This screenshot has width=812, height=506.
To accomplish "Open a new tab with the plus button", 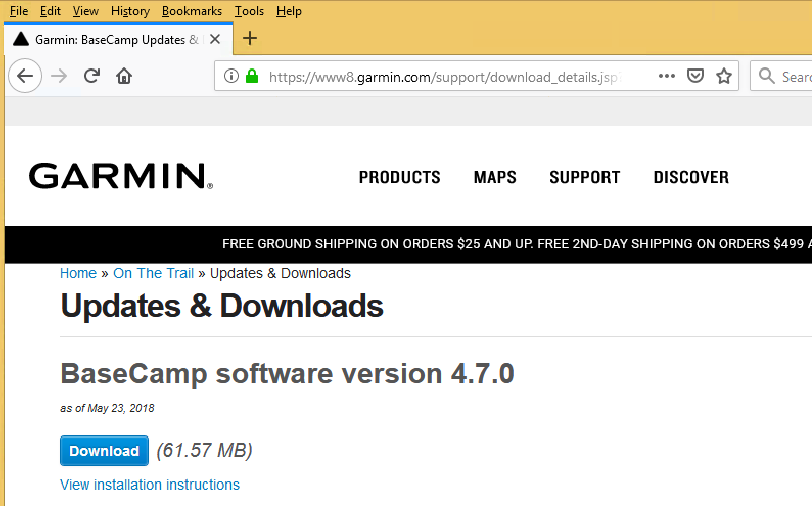I will point(250,38).
